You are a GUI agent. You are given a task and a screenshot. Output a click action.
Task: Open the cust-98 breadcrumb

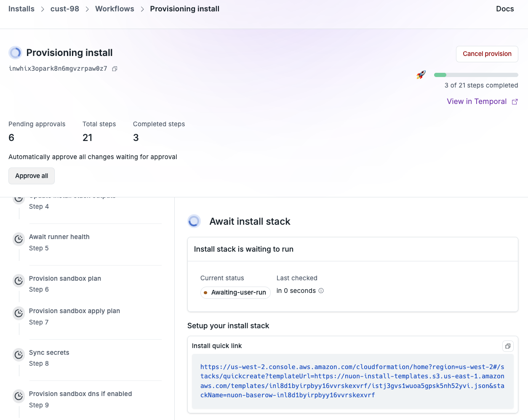[x=64, y=8]
